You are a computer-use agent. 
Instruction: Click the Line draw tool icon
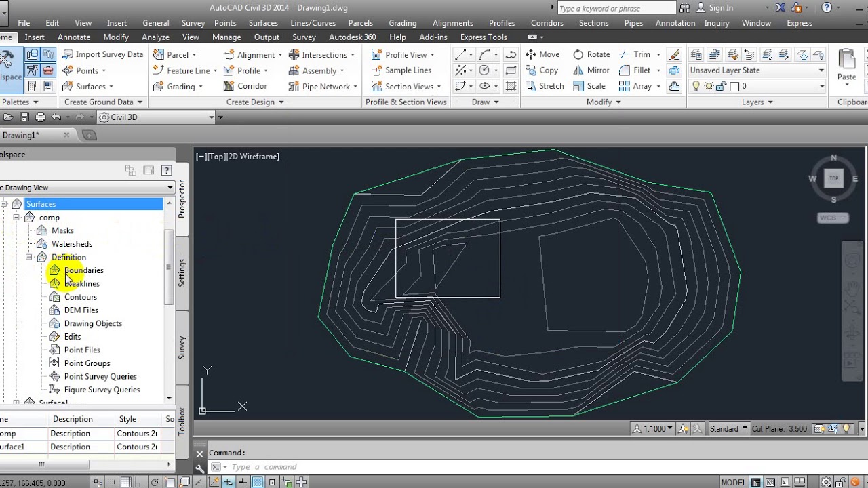[x=461, y=54]
